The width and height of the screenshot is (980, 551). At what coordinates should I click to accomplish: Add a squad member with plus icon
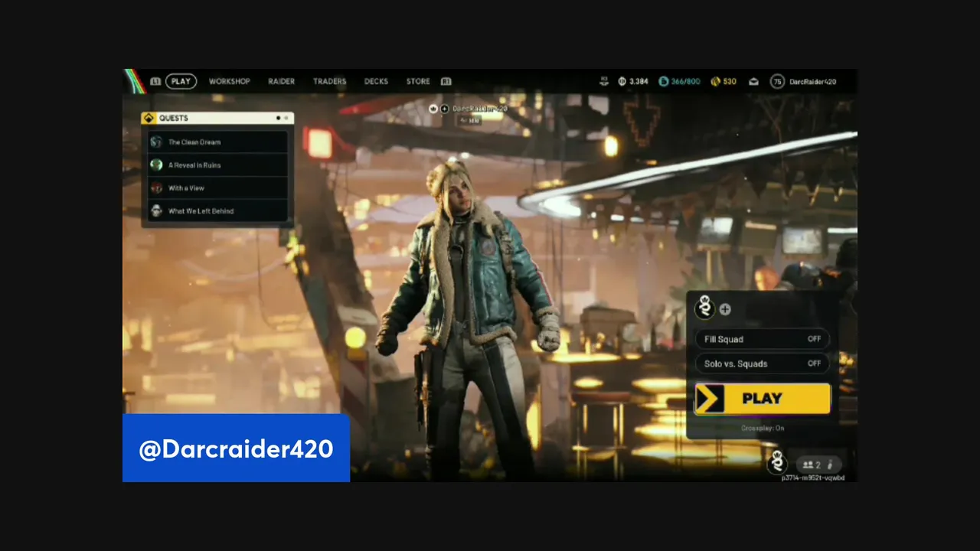click(725, 309)
